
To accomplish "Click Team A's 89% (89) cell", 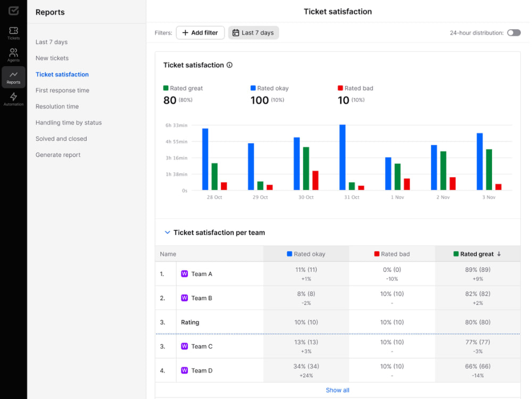I will click(x=478, y=273).
